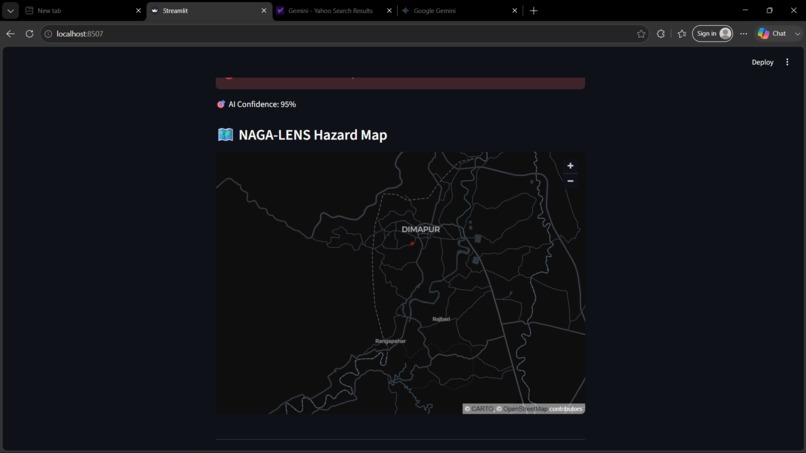Select the red hazard marker near Dimapur
Screen dimensions: 806x453
[412, 243]
